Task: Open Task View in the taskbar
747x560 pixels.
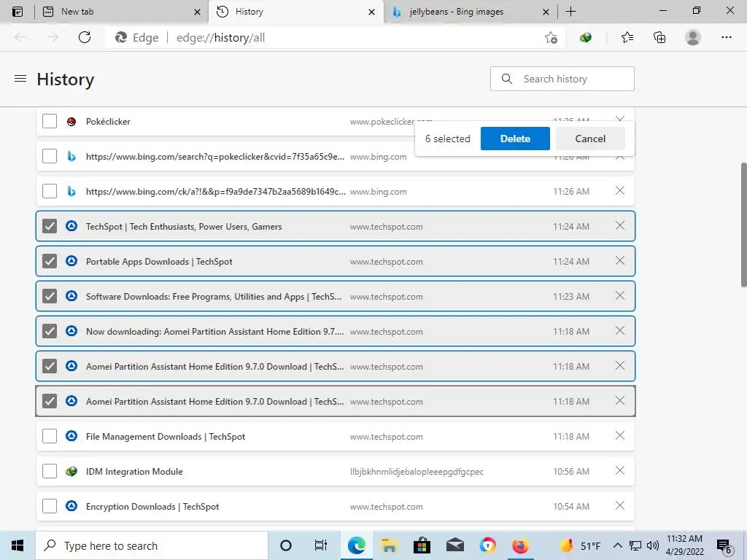Action: tap(321, 545)
